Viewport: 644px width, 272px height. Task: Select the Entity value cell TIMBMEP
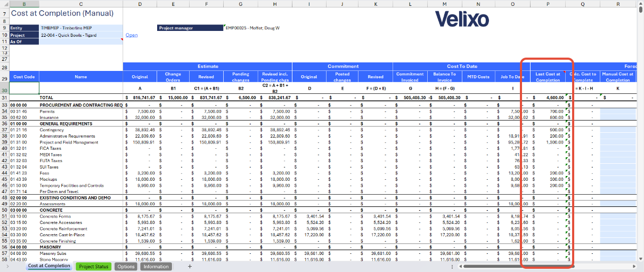point(81,28)
